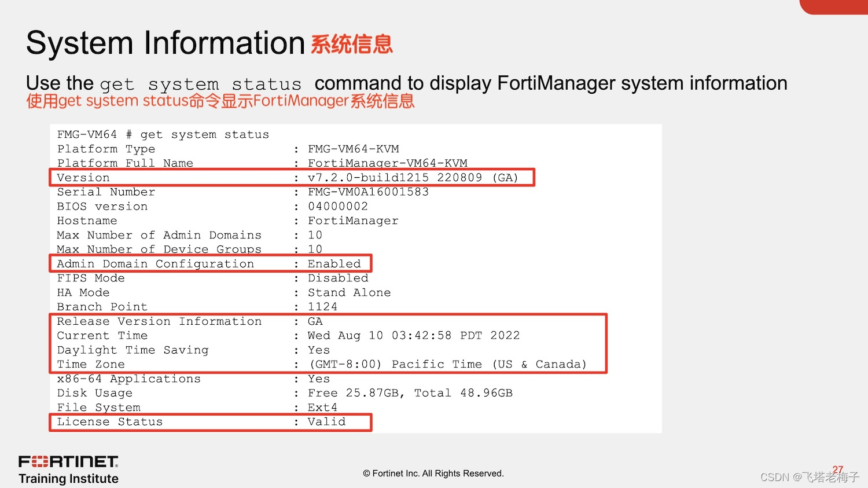
Task: Click the 'Time Zone' label
Action: pyautogui.click(x=91, y=365)
